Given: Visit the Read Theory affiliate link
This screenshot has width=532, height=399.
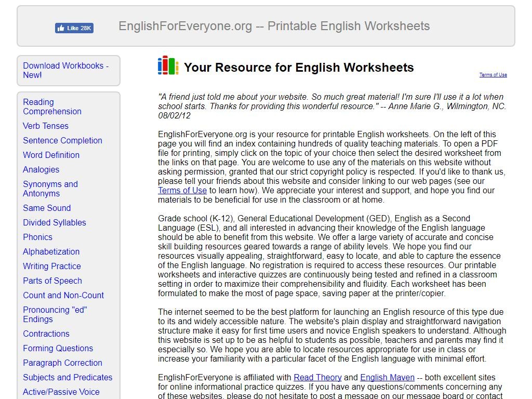Looking at the screenshot, I should coord(317,378).
